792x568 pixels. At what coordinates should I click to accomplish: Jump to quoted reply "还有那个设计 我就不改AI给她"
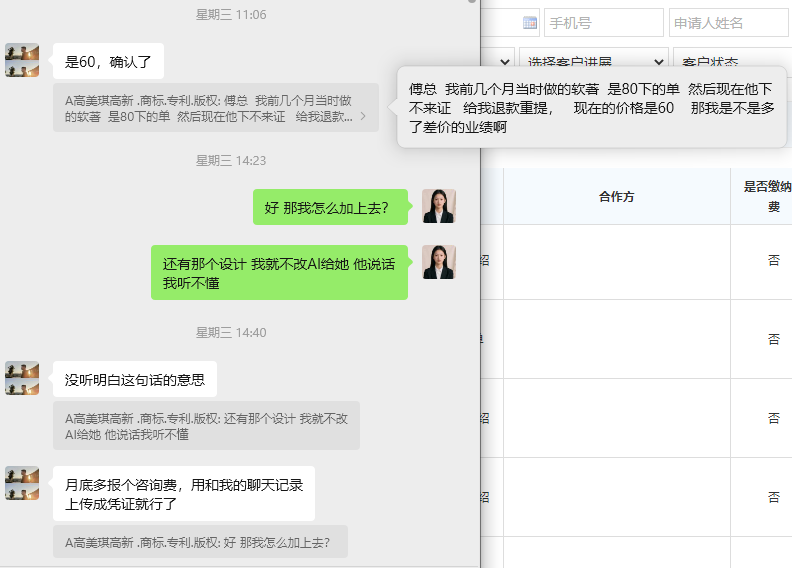(206, 426)
